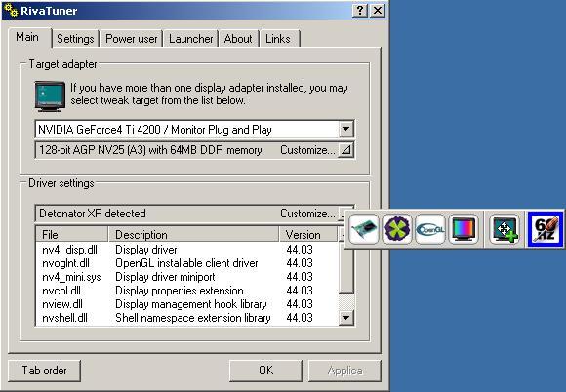
Task: Click OpenGL installable client driver description
Action: [186, 263]
